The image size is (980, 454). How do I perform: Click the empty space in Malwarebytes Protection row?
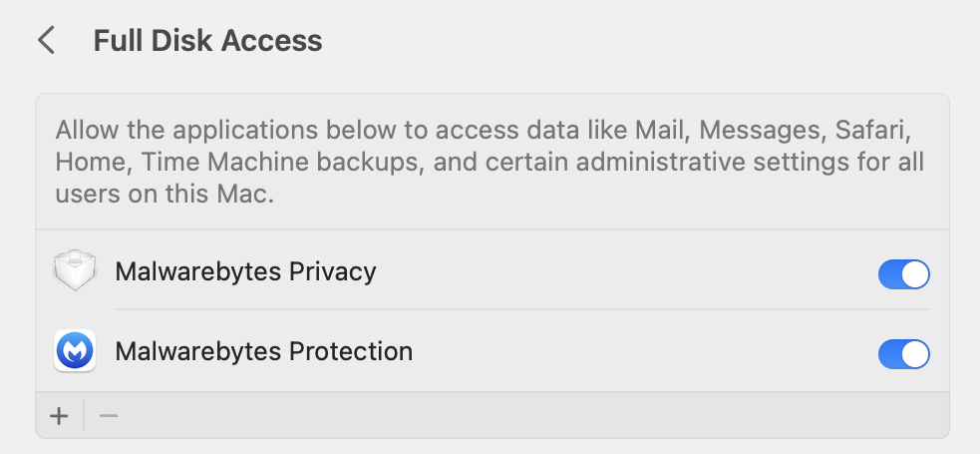638,351
